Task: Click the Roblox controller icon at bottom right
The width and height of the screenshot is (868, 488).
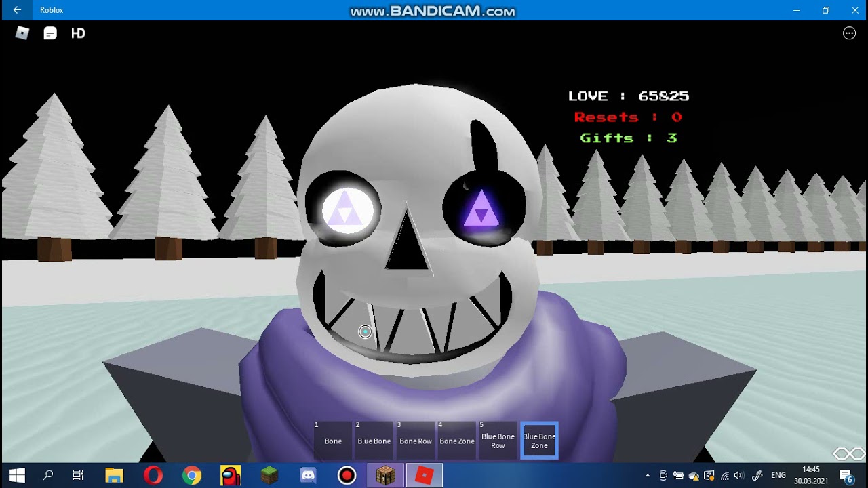Action: pyautogui.click(x=849, y=453)
